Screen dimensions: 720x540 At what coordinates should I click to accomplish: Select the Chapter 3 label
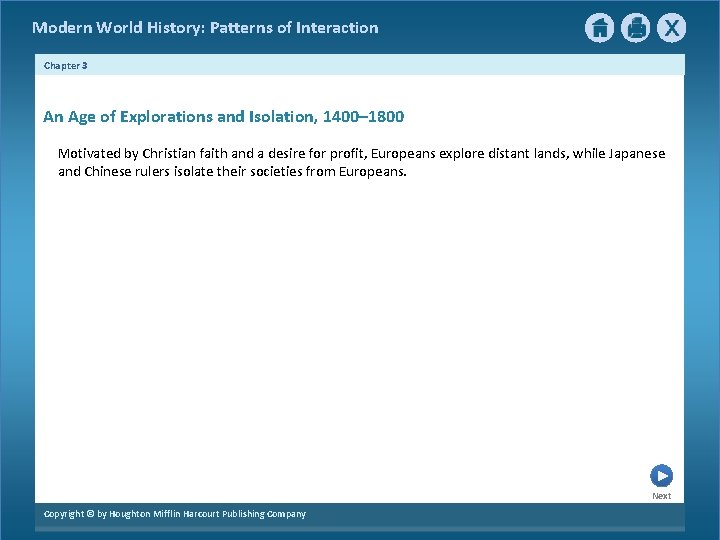point(66,66)
